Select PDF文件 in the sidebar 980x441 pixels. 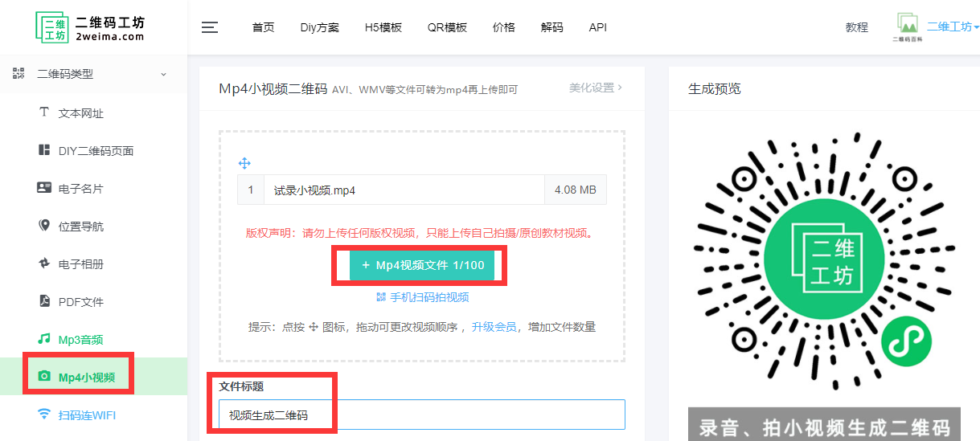coord(80,302)
